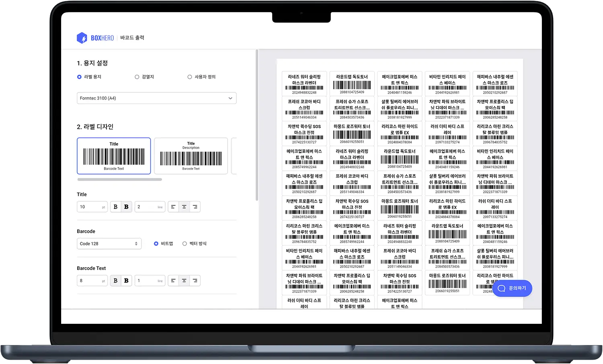
Task: Align Barcode Text center
Action: [184, 280]
